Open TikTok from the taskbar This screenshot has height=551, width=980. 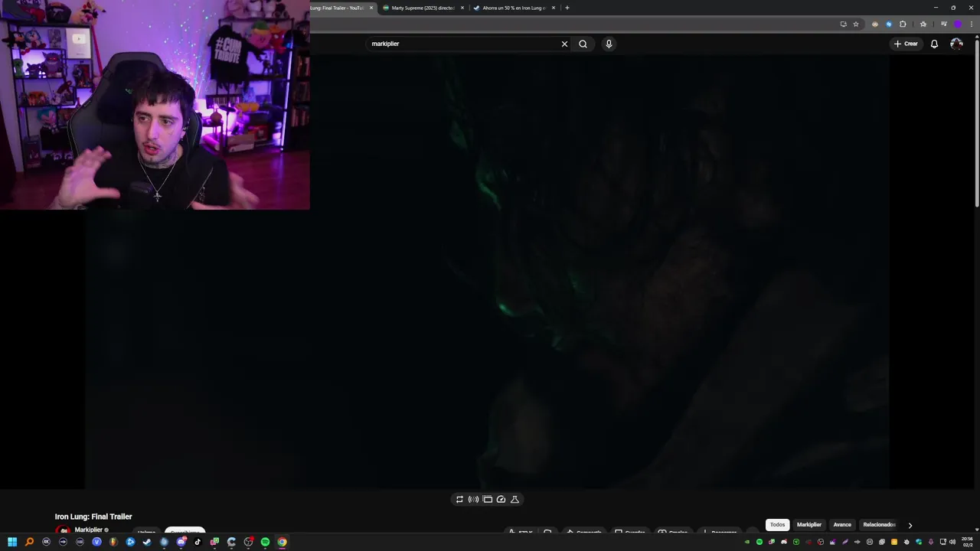tap(198, 542)
